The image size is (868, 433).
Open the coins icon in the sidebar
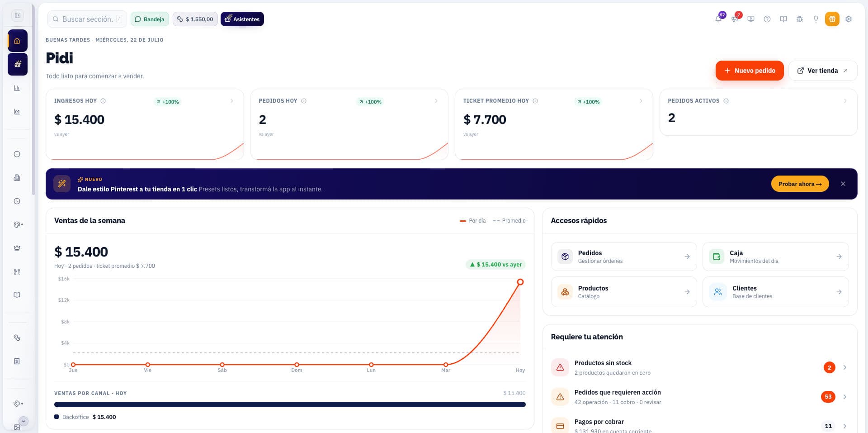click(17, 338)
